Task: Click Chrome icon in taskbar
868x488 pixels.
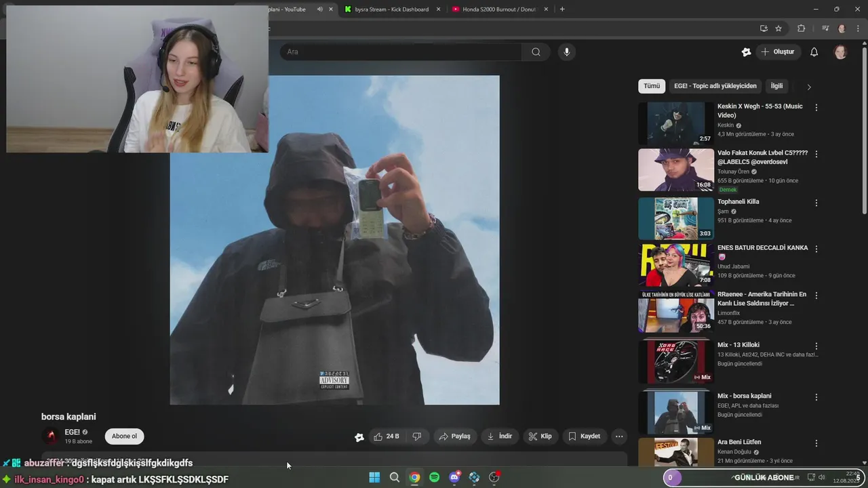Action: pyautogui.click(x=414, y=477)
